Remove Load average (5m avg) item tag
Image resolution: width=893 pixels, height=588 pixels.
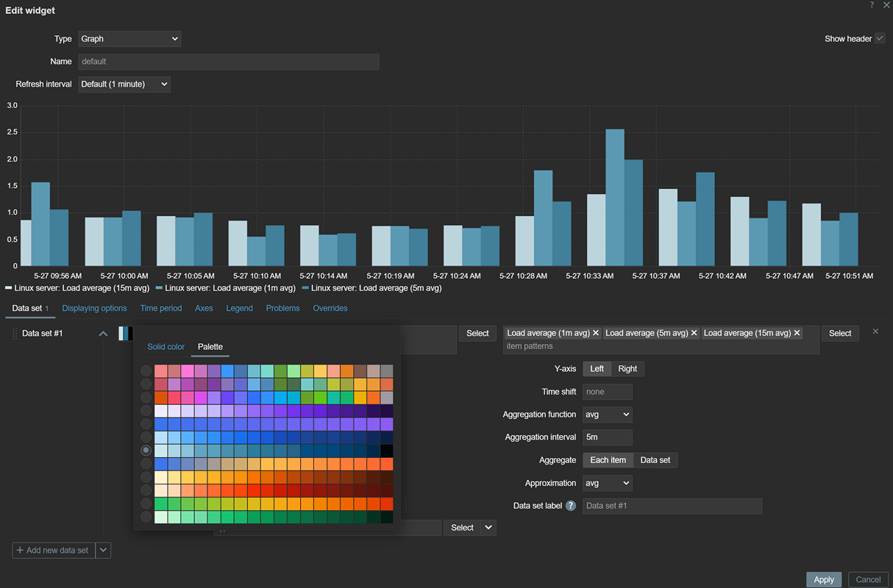point(694,333)
